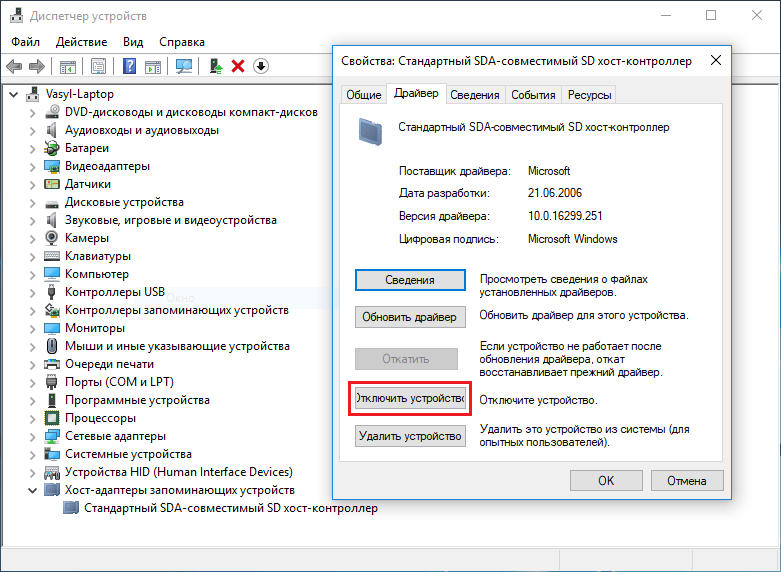
Task: Expand the Мониторы category
Action: point(32,328)
